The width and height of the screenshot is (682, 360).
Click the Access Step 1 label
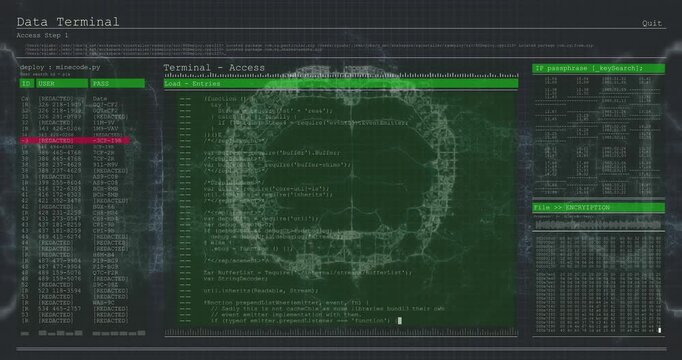(42, 36)
